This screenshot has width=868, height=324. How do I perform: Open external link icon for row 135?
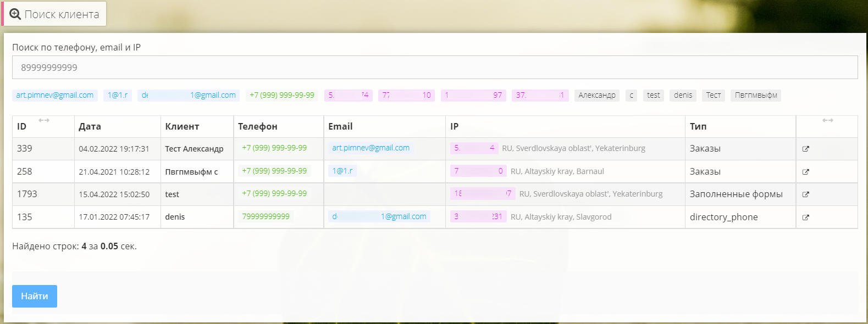[x=805, y=217]
